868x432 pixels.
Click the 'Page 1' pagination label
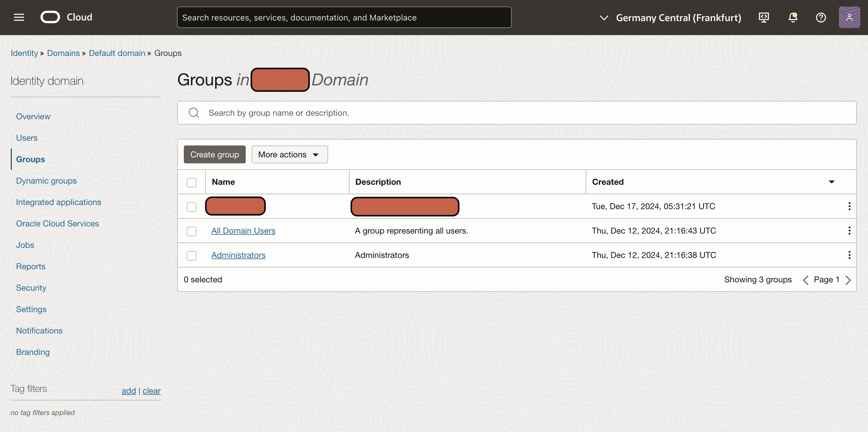tap(826, 279)
